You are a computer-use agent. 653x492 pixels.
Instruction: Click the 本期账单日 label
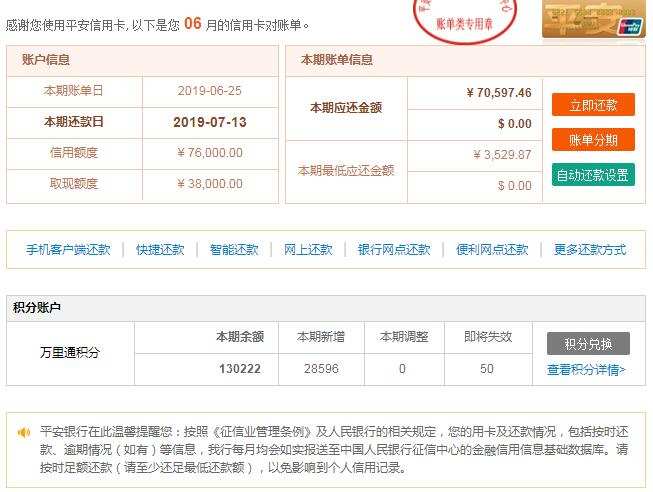click(x=73, y=90)
